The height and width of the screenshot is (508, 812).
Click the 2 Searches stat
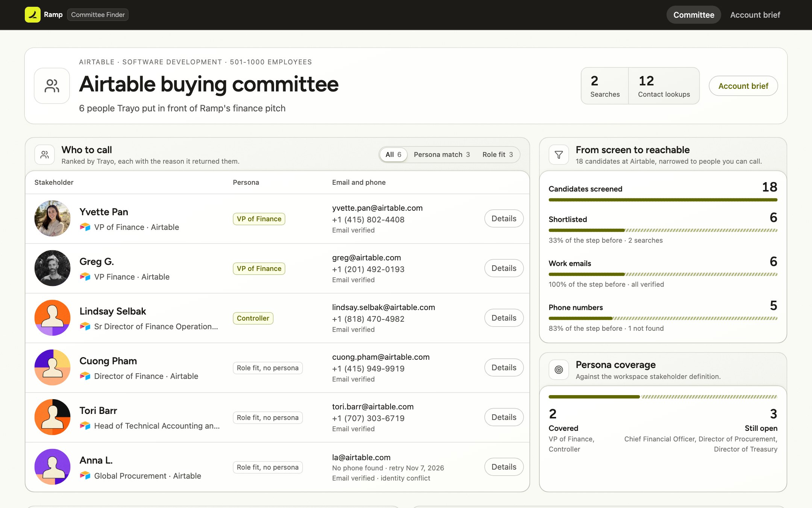click(x=605, y=86)
